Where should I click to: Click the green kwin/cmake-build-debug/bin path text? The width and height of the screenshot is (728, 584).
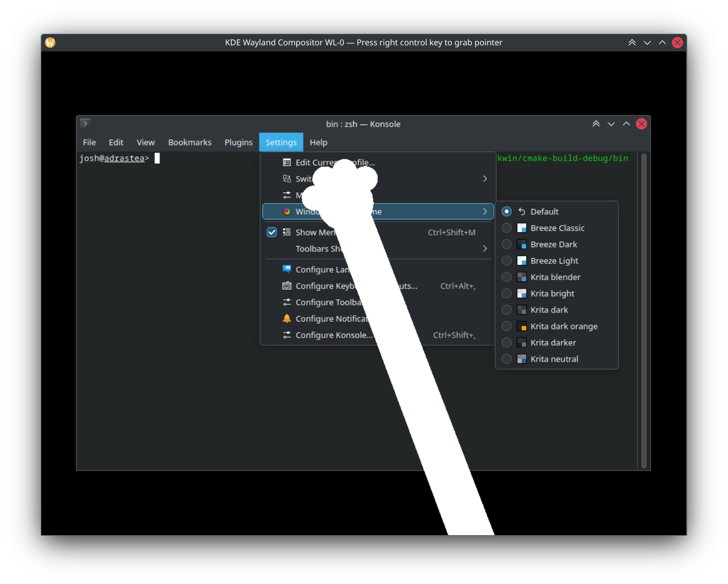point(563,158)
